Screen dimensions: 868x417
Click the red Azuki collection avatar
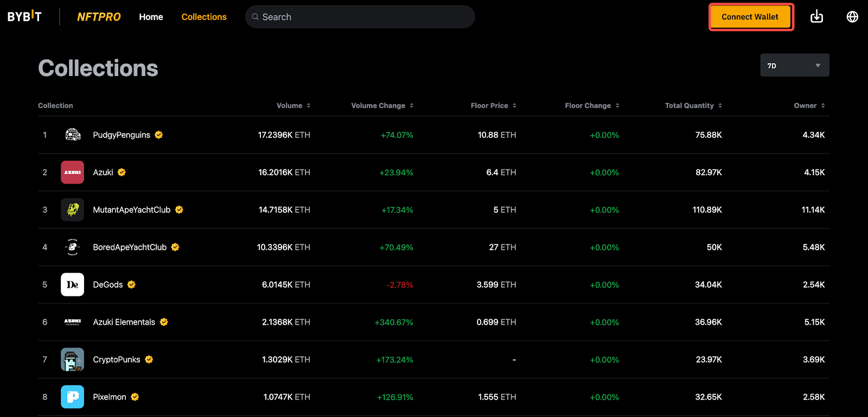(72, 172)
